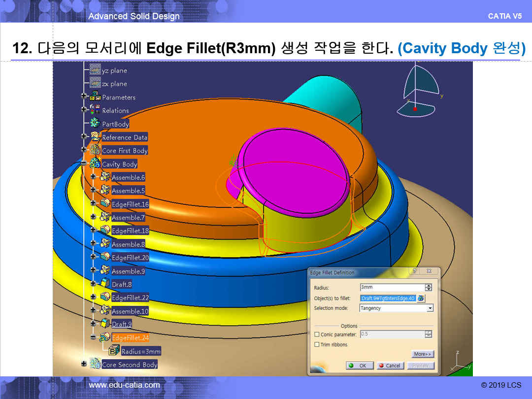Click the Relations node icon
Image resolution: width=532 pixels, height=399 pixels.
point(96,110)
